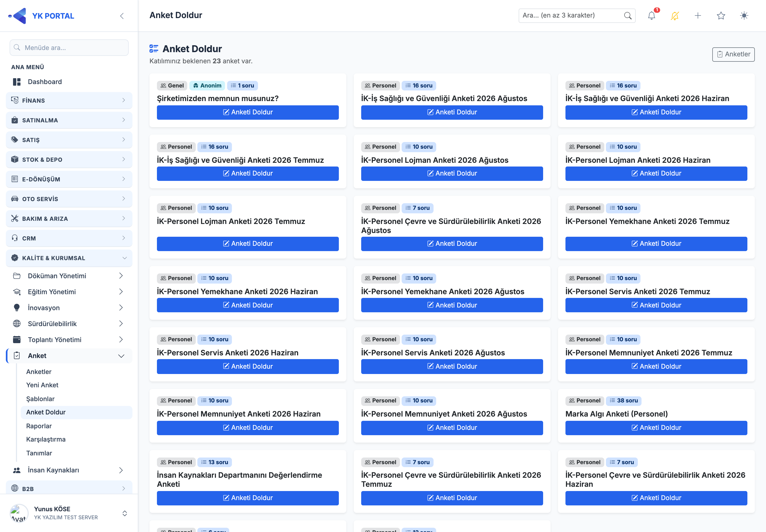Expand the CRM menu chevron
Viewport: 766px width, 532px height.
point(124,238)
